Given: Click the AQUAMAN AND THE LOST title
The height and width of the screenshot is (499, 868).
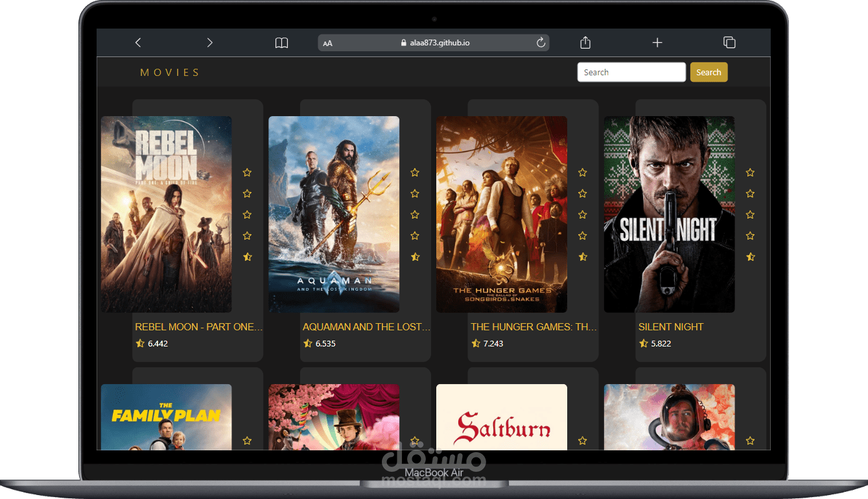Looking at the screenshot, I should tap(367, 327).
